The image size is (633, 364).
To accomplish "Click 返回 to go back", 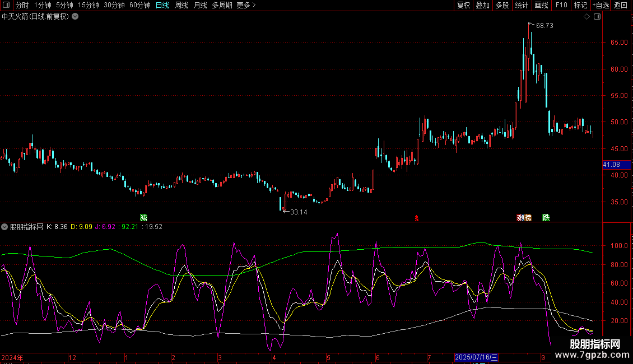I will tap(621, 5).
